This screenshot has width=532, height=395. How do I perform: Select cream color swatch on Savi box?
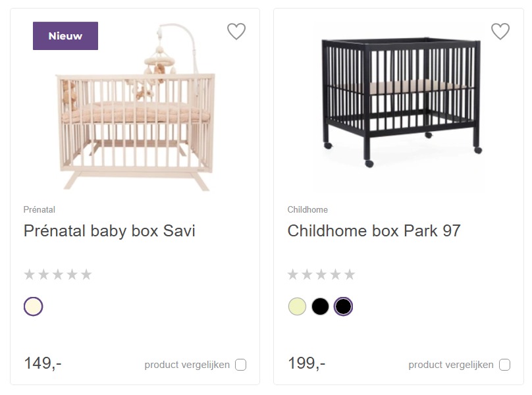pos(33,306)
